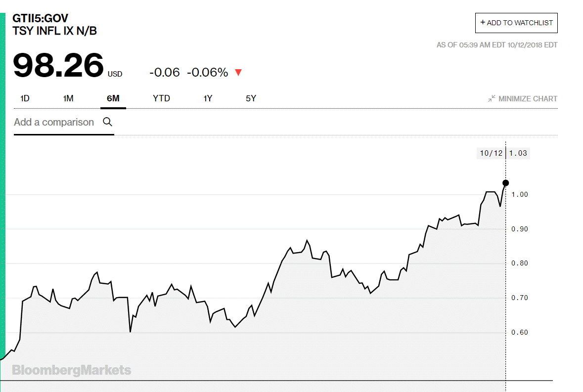Select the black endpoint dot on the chart
Image resolution: width=583 pixels, height=392 pixels.
pos(505,183)
